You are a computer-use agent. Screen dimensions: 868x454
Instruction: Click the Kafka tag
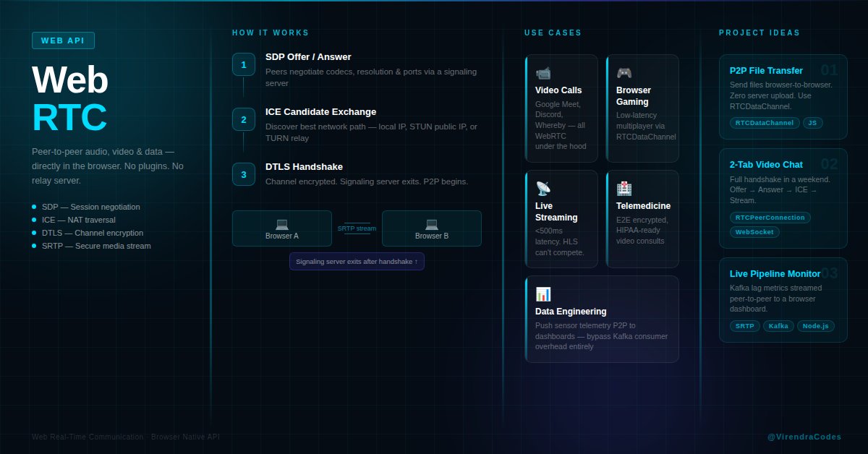coord(778,326)
